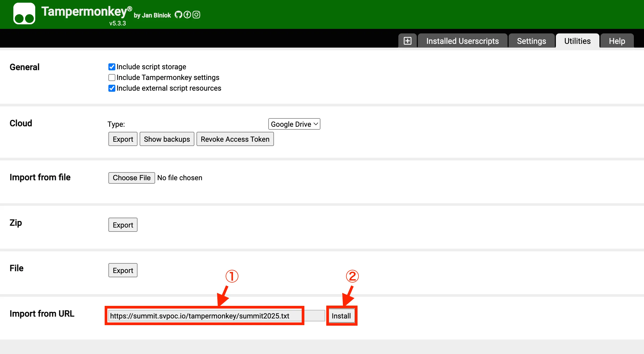Click the 'Import from URL' heading
Image resolution: width=644 pixels, height=354 pixels.
[42, 314]
